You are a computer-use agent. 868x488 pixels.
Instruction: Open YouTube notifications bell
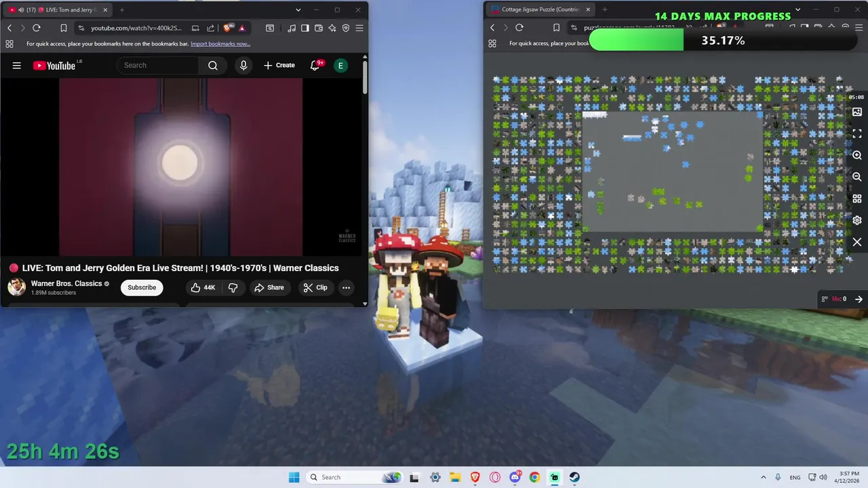point(315,65)
